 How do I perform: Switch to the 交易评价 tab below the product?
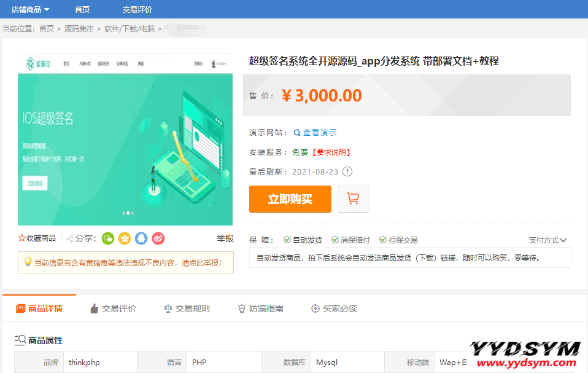click(x=114, y=308)
